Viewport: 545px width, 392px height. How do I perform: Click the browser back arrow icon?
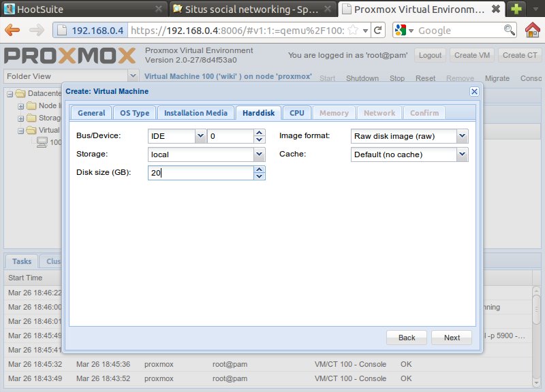point(12,31)
